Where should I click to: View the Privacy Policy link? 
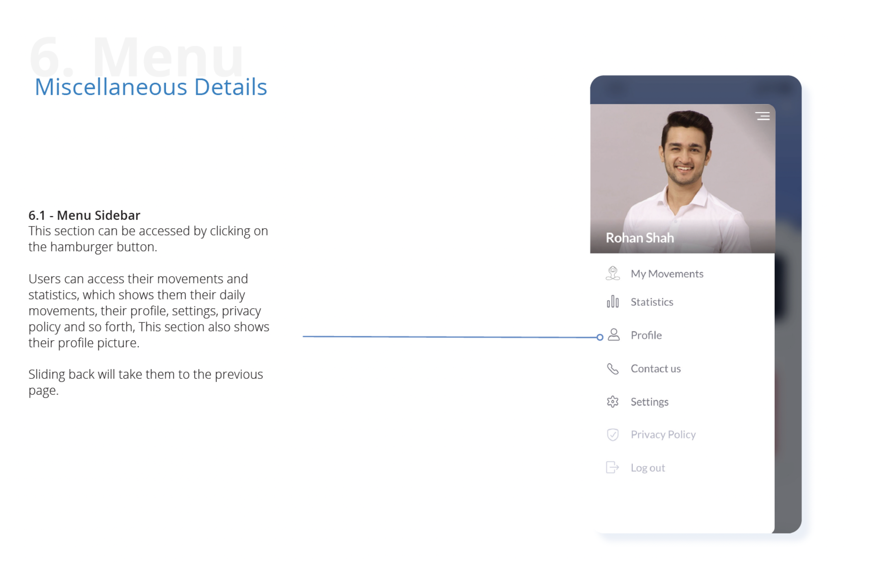pyautogui.click(x=663, y=435)
